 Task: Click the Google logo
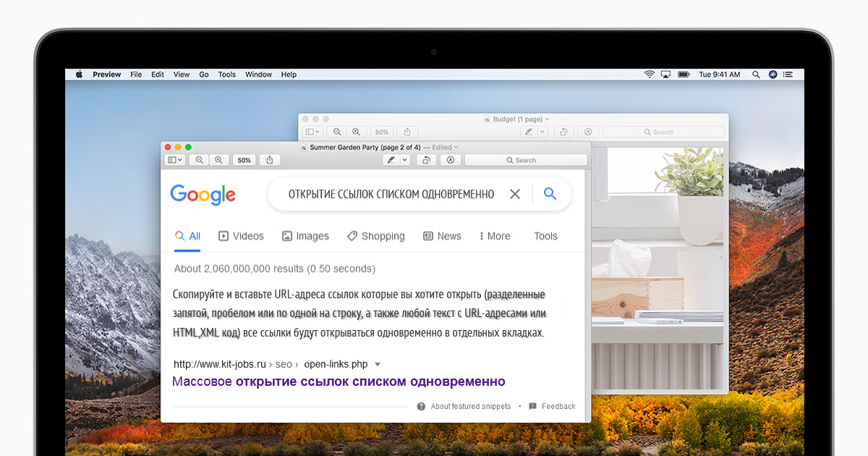pos(203,195)
